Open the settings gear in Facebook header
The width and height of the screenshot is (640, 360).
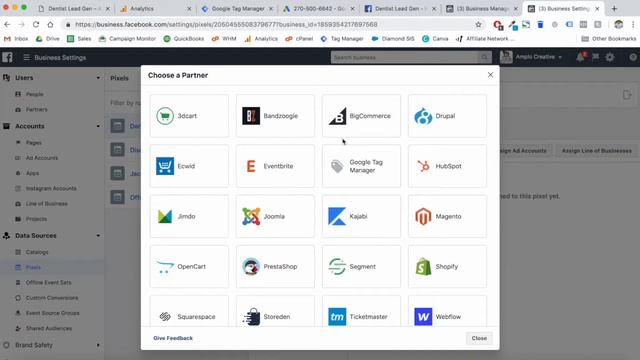coord(610,57)
